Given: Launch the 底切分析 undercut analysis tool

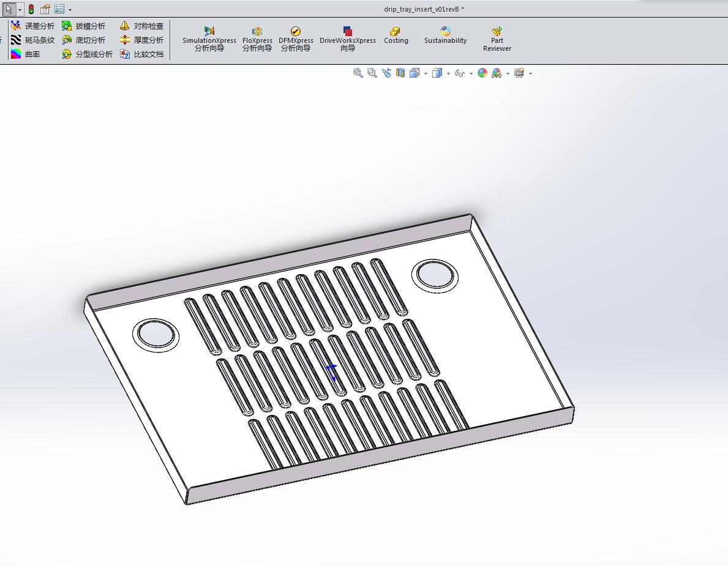Looking at the screenshot, I should click(84, 40).
